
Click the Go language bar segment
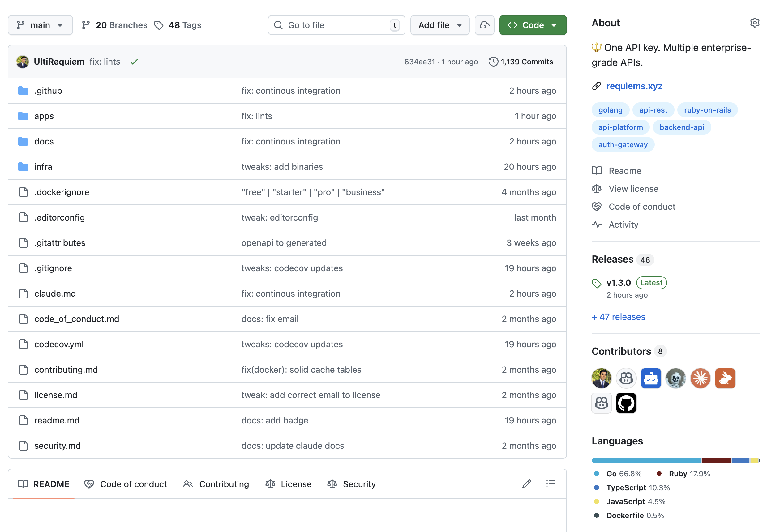646,460
